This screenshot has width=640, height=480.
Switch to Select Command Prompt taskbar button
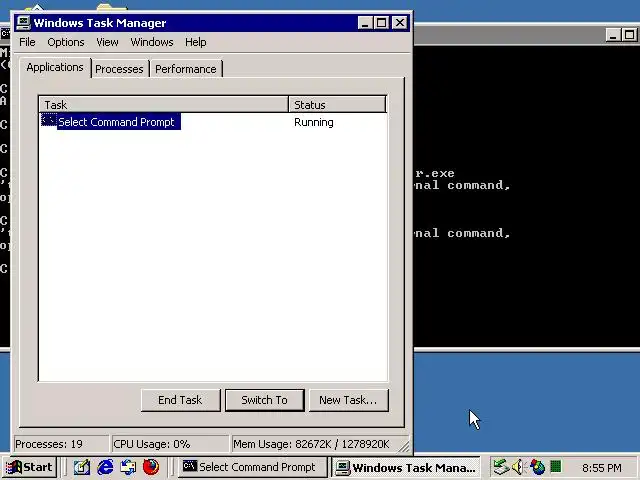[253, 467]
